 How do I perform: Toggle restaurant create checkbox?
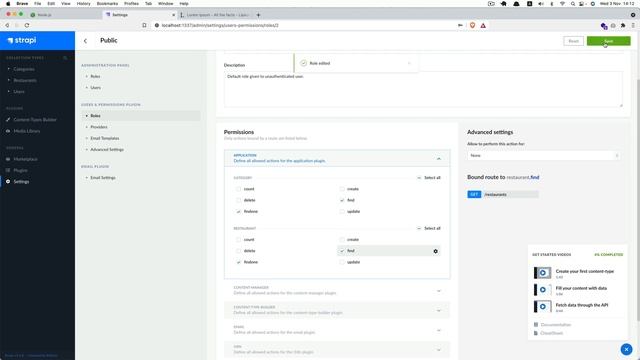click(x=342, y=240)
